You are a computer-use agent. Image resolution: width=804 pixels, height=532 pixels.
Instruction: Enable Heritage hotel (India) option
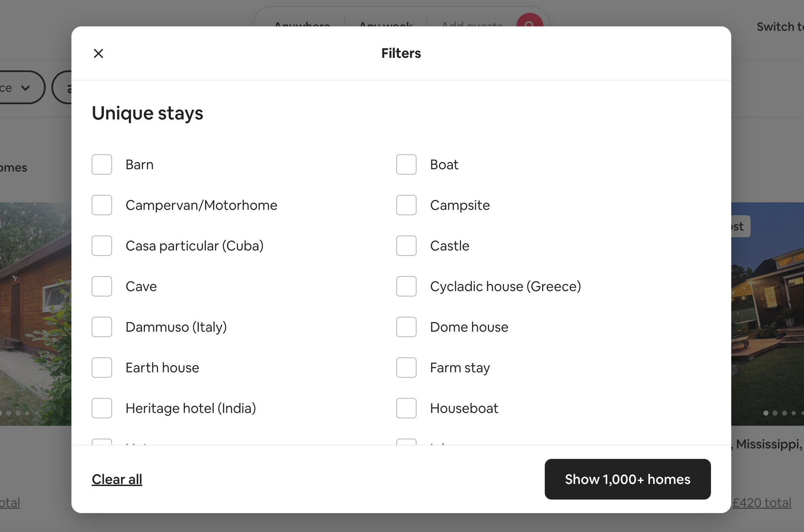point(101,408)
